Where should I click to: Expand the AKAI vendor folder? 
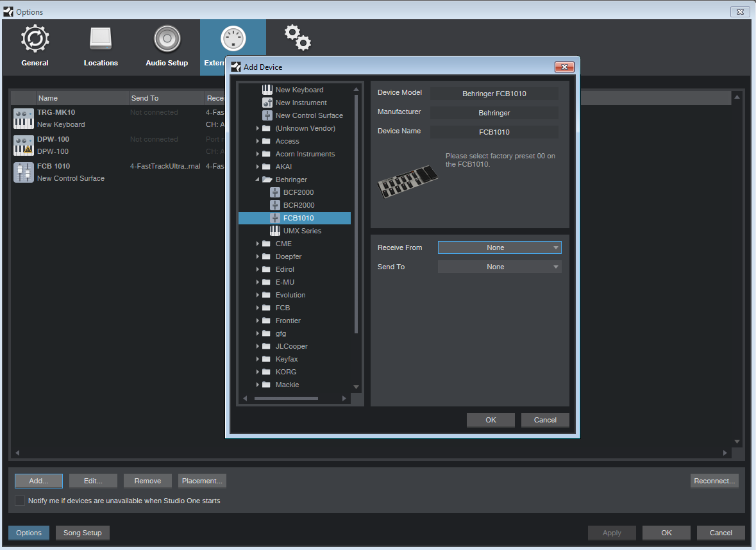point(258,167)
